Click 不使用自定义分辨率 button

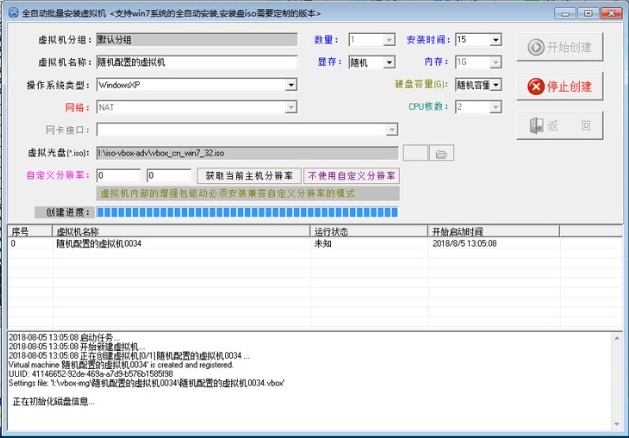(351, 175)
